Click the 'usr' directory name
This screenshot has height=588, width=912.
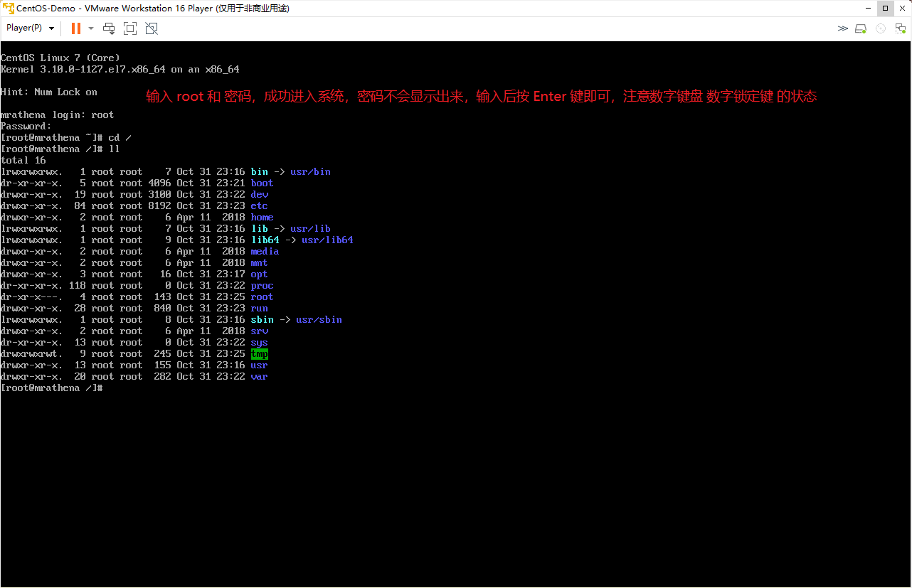pyautogui.click(x=260, y=365)
